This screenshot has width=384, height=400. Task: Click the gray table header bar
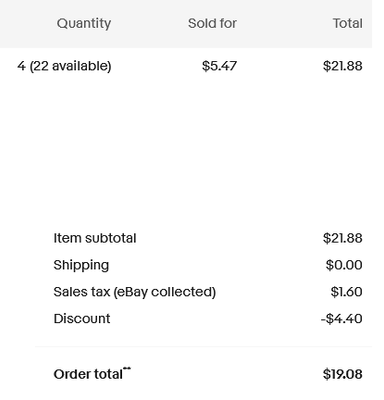186,24
